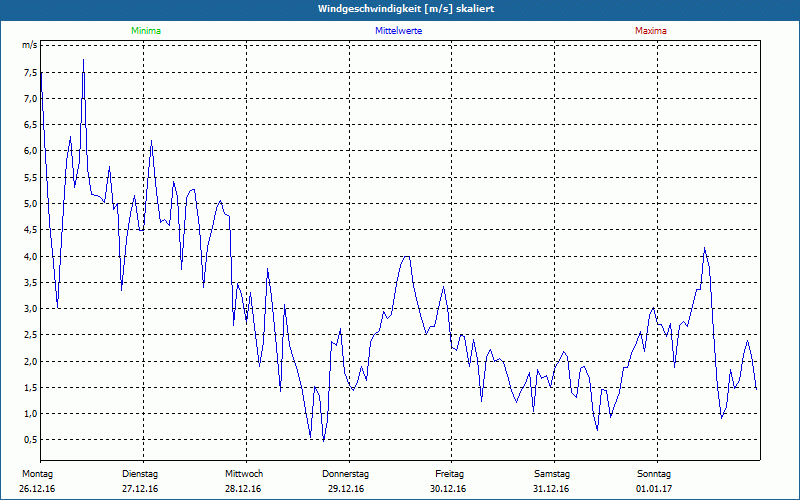Click the date 26.12.16
Viewport: 800px width, 500px height.
coord(37,489)
